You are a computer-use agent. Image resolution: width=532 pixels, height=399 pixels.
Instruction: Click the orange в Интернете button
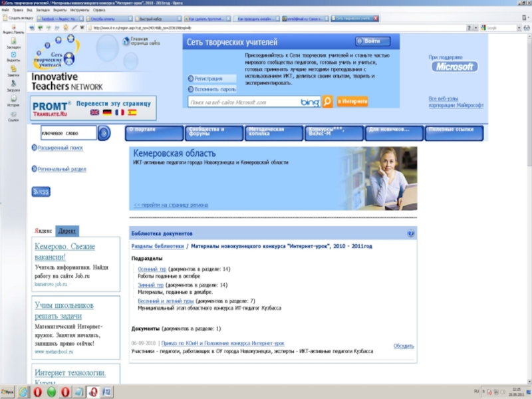coord(352,102)
